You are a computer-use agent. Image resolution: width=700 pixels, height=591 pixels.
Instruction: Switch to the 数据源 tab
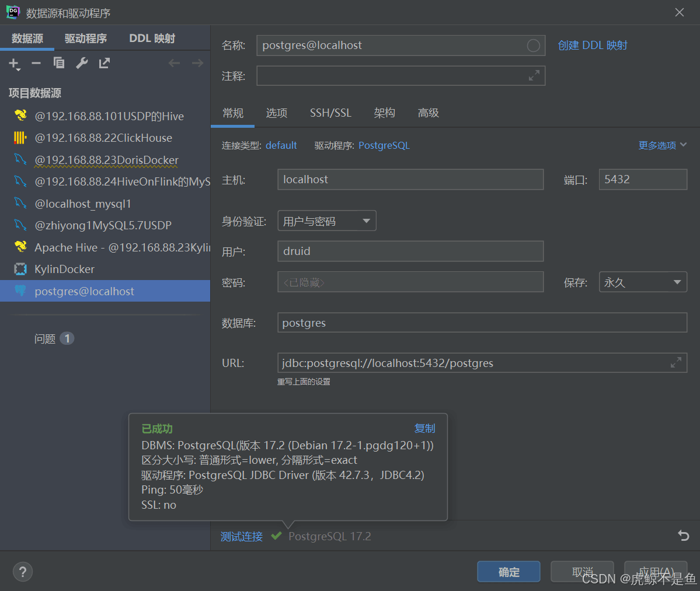pos(27,39)
